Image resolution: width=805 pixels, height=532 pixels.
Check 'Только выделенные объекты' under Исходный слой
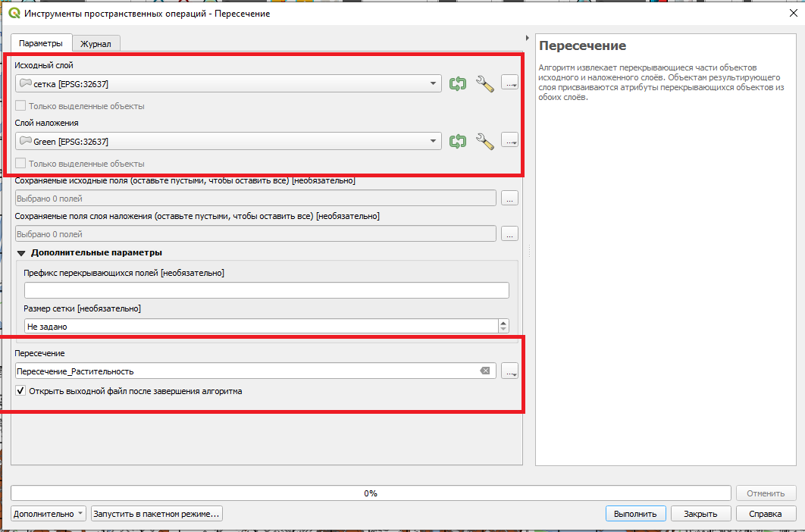(21, 106)
